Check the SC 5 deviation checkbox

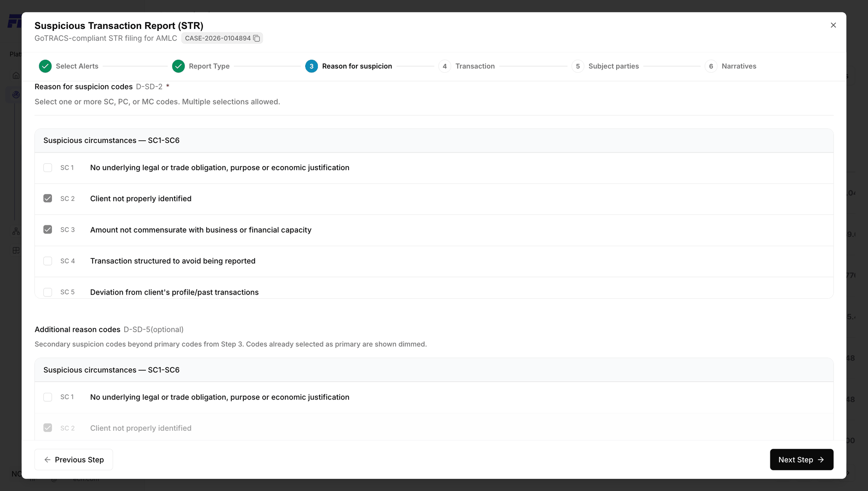[47, 292]
